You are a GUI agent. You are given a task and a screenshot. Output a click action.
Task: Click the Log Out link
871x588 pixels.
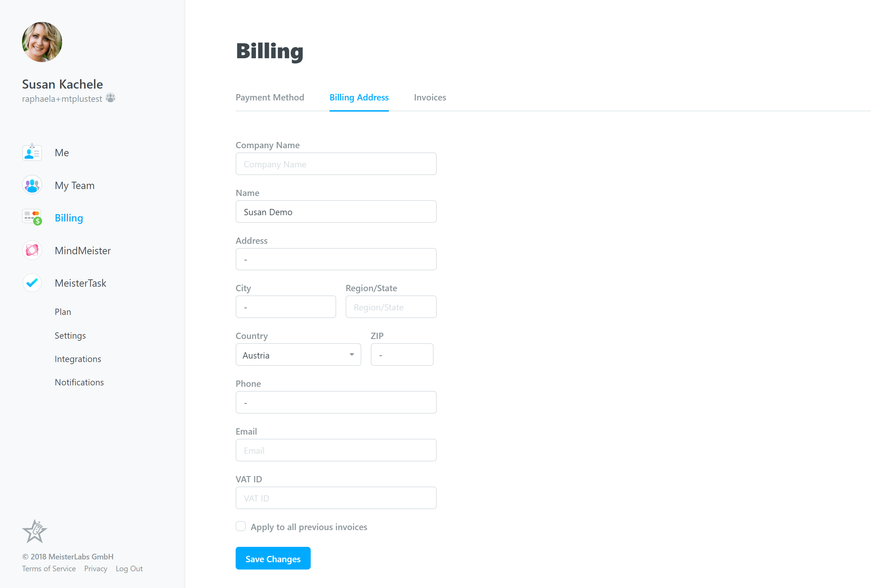point(130,568)
